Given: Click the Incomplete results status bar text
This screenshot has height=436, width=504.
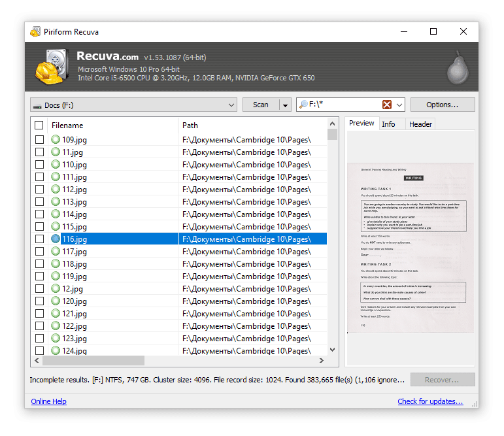Looking at the screenshot, I should tap(217, 380).
